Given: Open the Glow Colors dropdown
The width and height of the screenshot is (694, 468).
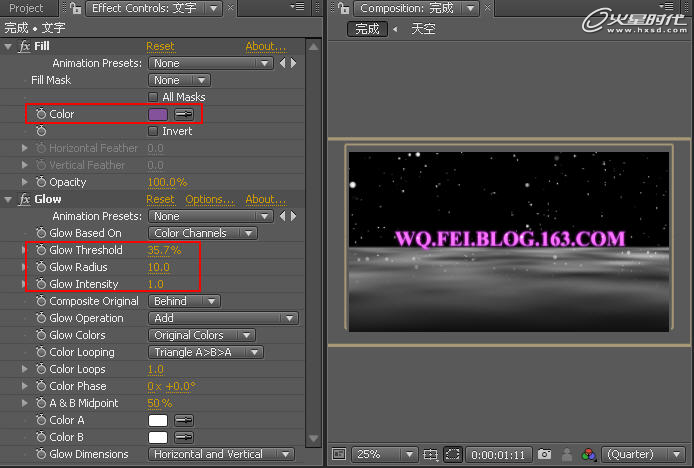Looking at the screenshot, I should tap(202, 335).
